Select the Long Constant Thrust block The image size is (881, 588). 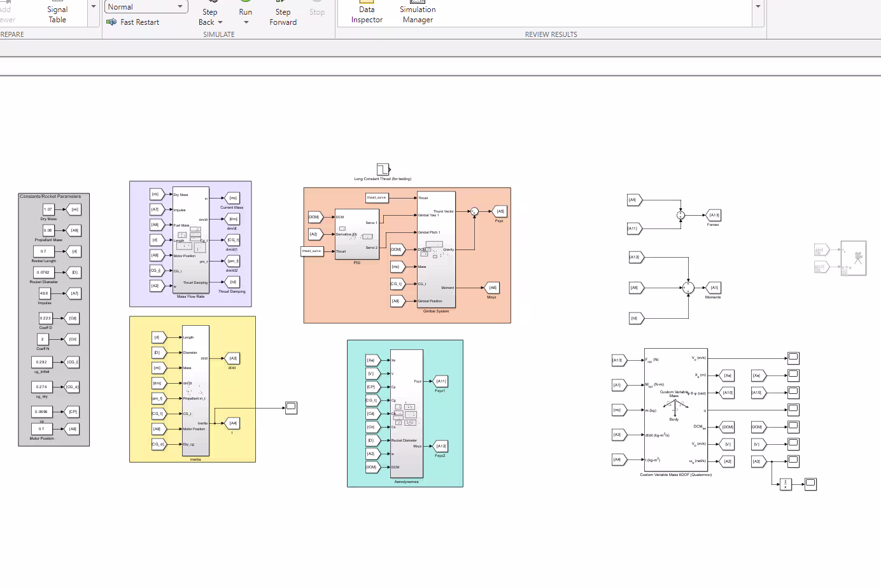(x=383, y=169)
